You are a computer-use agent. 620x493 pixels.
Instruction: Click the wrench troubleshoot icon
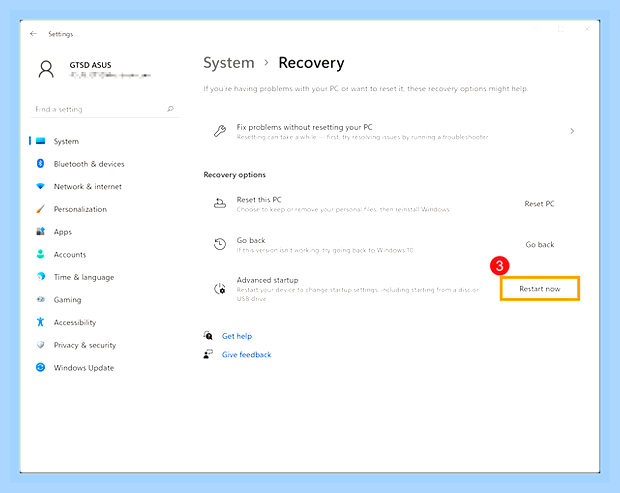220,131
